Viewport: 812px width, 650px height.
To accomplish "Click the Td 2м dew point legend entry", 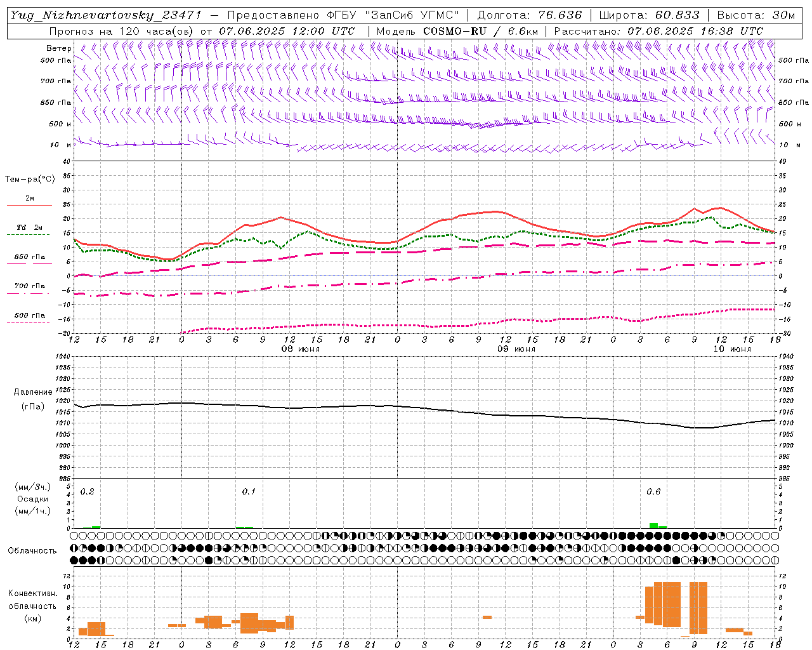I will pos(30,227).
